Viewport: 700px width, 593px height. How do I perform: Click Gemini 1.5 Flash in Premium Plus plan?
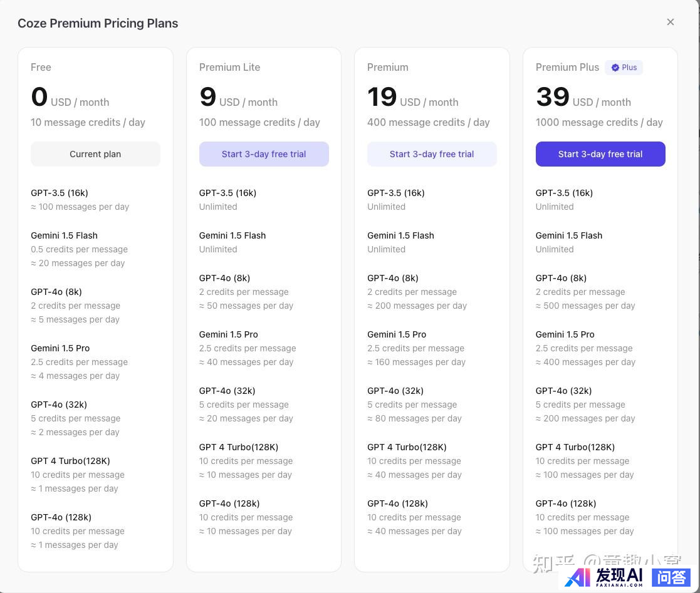(x=569, y=235)
